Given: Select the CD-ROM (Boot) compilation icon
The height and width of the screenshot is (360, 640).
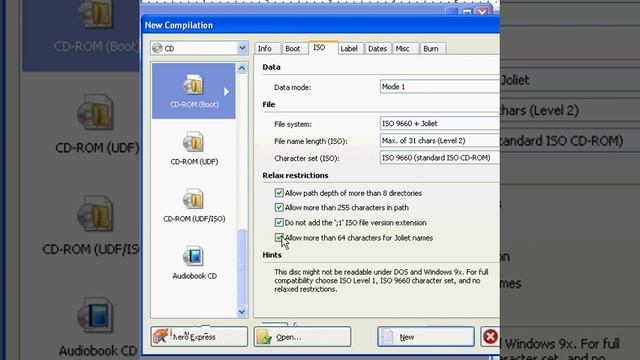Looking at the screenshot, I should (193, 85).
